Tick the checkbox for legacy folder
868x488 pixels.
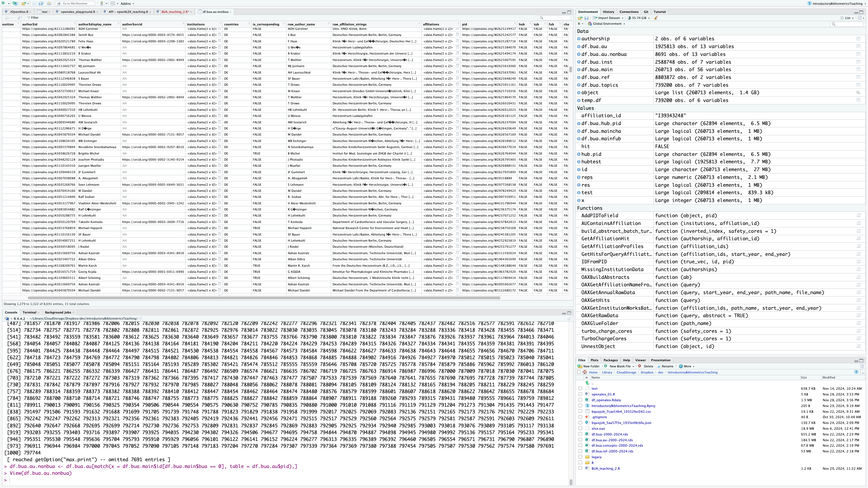(x=580, y=457)
